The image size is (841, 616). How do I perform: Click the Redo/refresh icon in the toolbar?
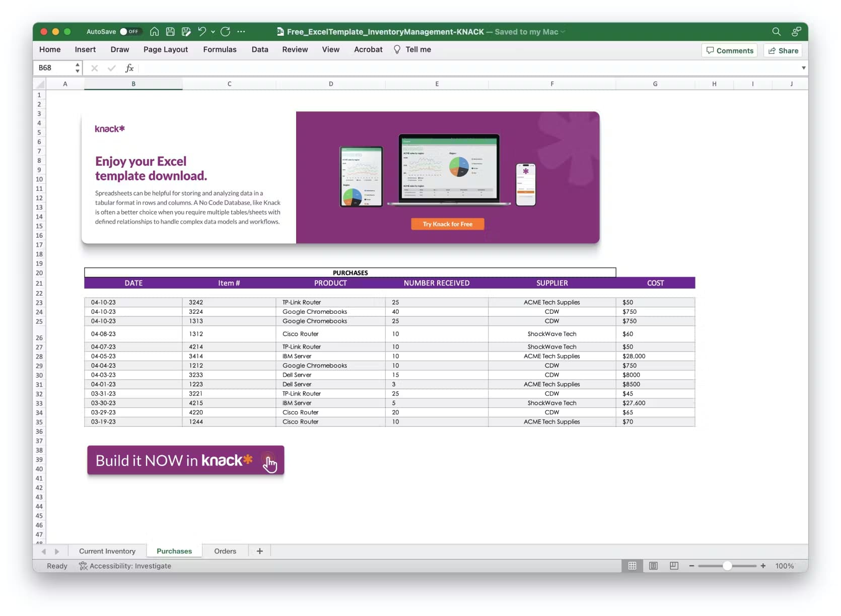225,31
